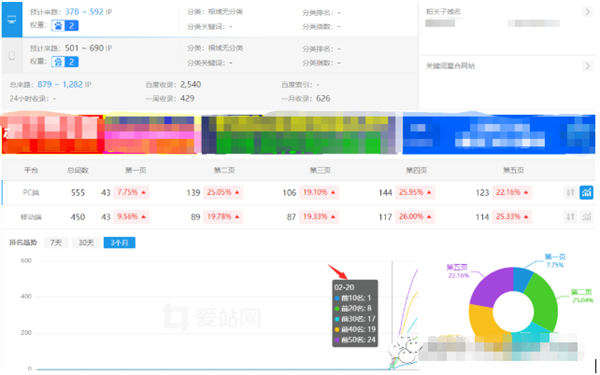The height and width of the screenshot is (375, 600).
Task: Click the PC端 platform row label
Action: (x=31, y=192)
